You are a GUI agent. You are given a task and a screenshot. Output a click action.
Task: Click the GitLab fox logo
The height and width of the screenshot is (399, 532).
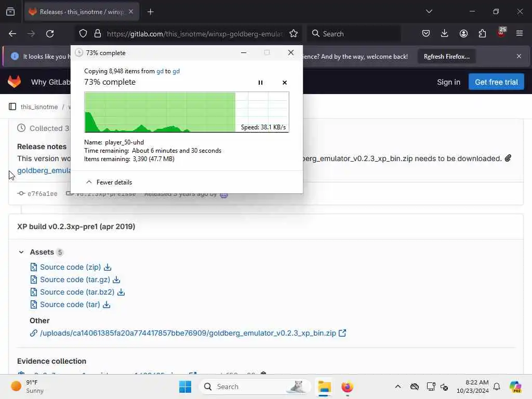pos(14,82)
